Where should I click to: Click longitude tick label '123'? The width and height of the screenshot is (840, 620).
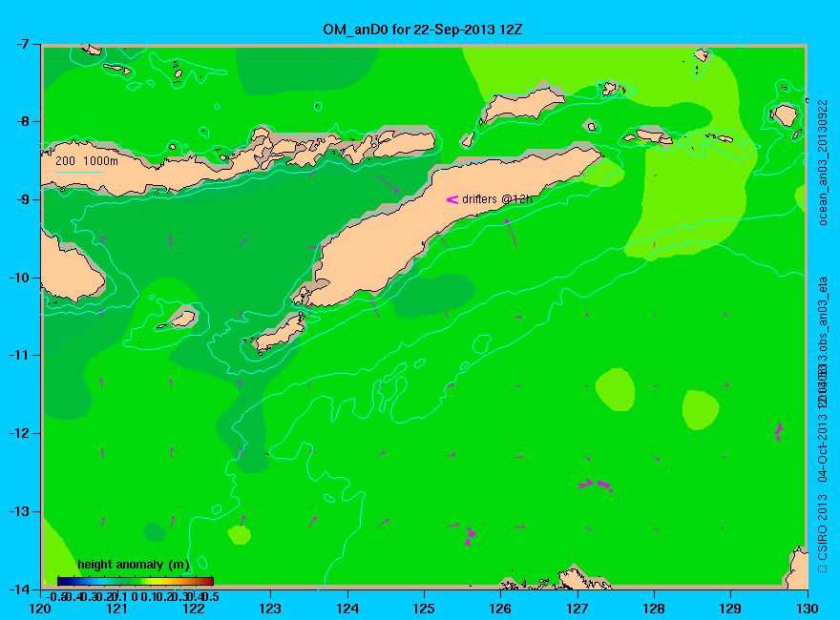click(x=270, y=609)
